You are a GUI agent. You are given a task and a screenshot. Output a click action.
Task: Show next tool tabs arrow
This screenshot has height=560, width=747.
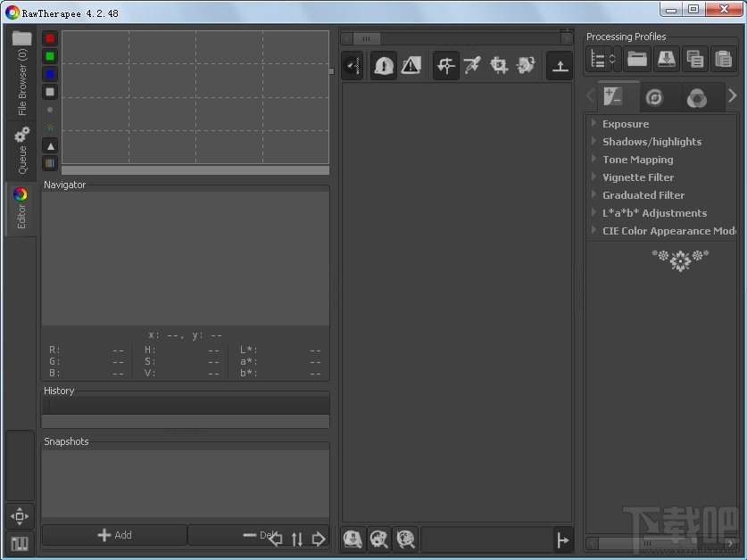pos(733,96)
